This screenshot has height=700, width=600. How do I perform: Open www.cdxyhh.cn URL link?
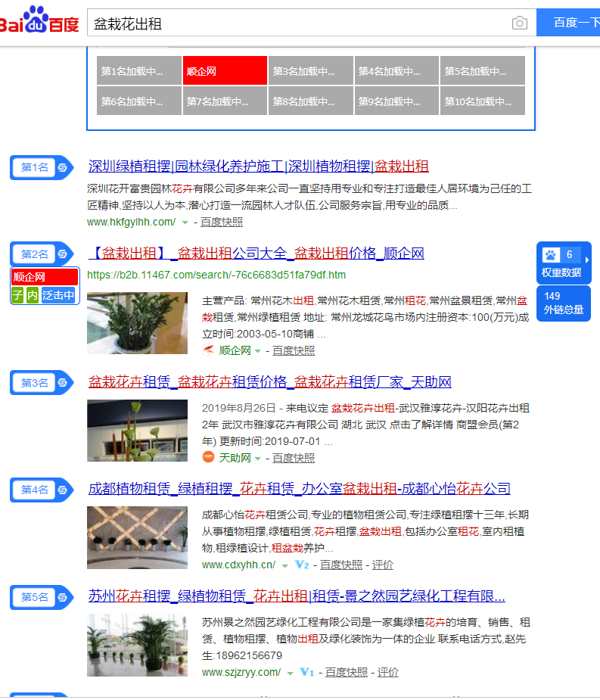239,565
